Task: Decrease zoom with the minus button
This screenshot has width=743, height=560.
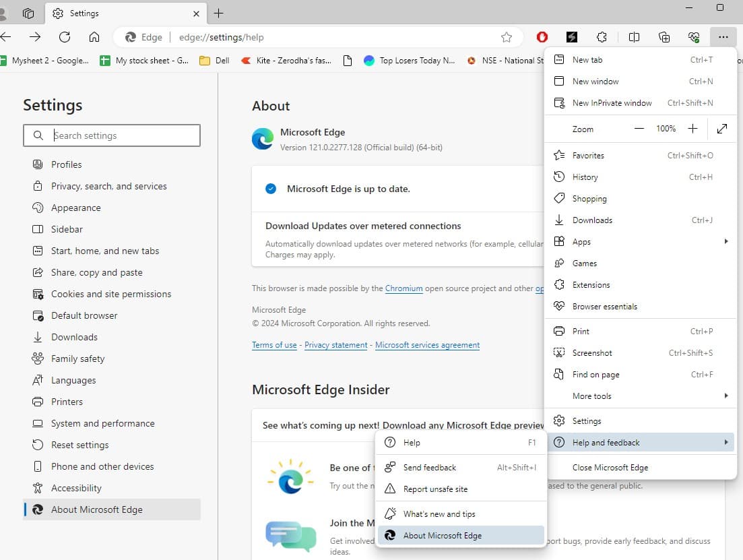Action: 639,129
